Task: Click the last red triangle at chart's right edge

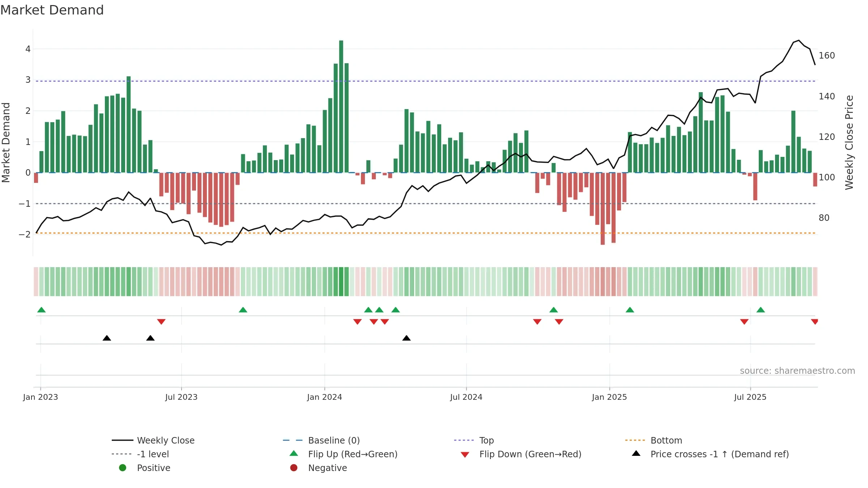Action: pyautogui.click(x=814, y=322)
